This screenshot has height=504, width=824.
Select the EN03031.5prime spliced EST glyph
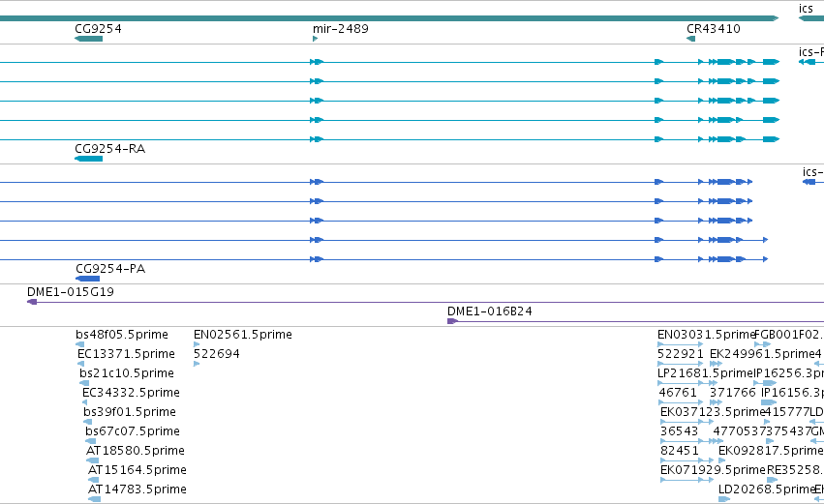[x=681, y=344]
